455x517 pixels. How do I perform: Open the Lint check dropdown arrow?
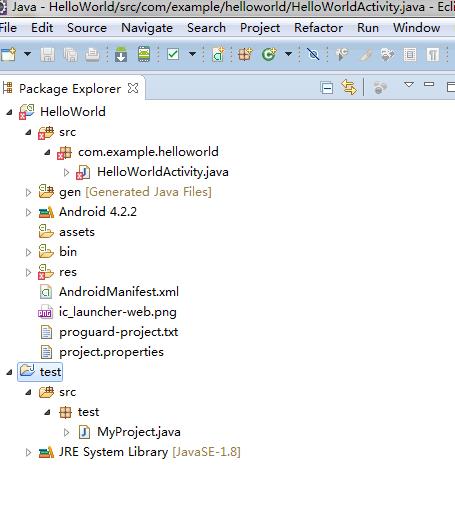(192, 53)
